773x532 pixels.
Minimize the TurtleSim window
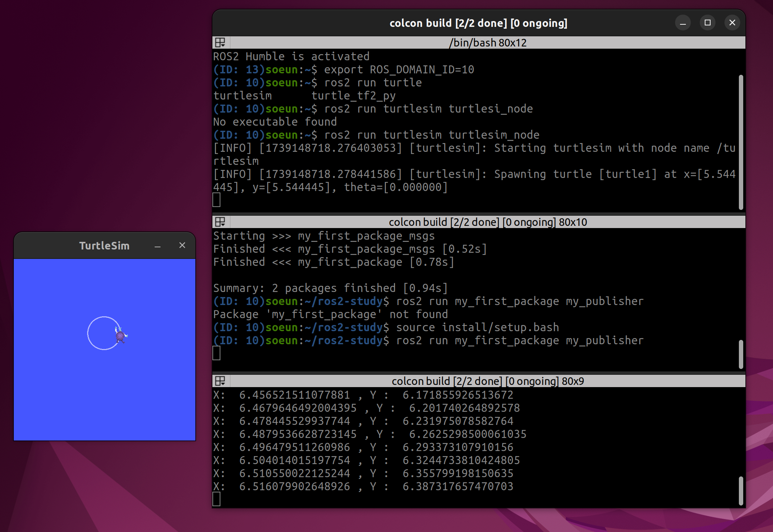[x=158, y=246]
